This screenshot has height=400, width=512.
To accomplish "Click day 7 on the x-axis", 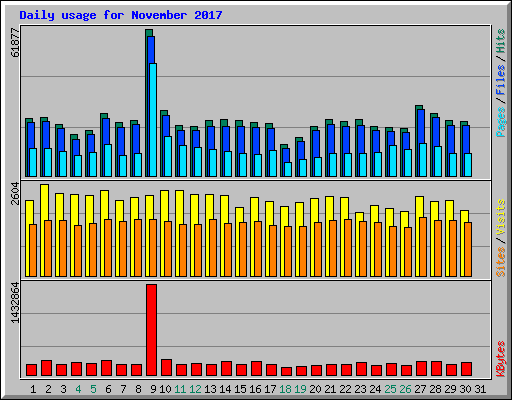I will pos(123,389).
